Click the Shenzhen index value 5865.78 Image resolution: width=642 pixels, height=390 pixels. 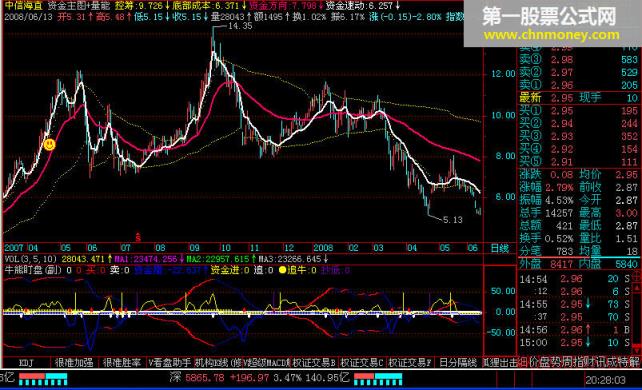pyautogui.click(x=205, y=377)
